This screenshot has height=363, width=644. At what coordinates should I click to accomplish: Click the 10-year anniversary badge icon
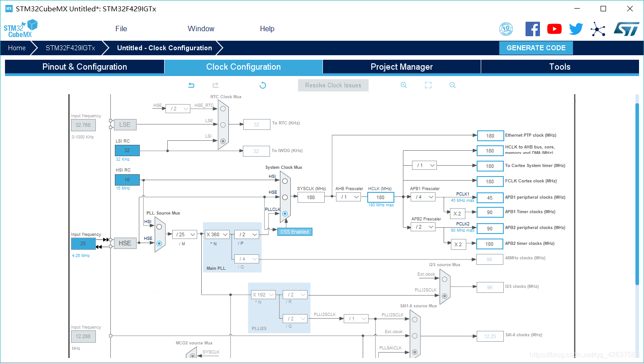(x=506, y=29)
